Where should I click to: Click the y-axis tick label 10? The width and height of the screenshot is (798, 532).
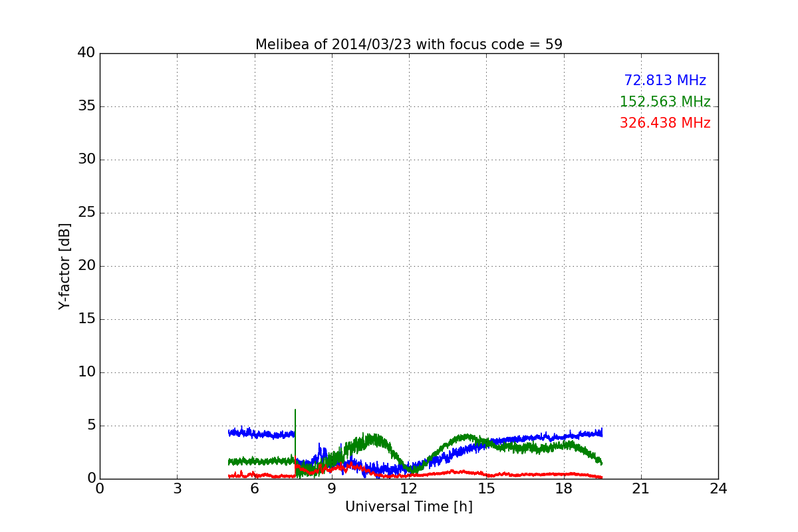tap(86, 372)
